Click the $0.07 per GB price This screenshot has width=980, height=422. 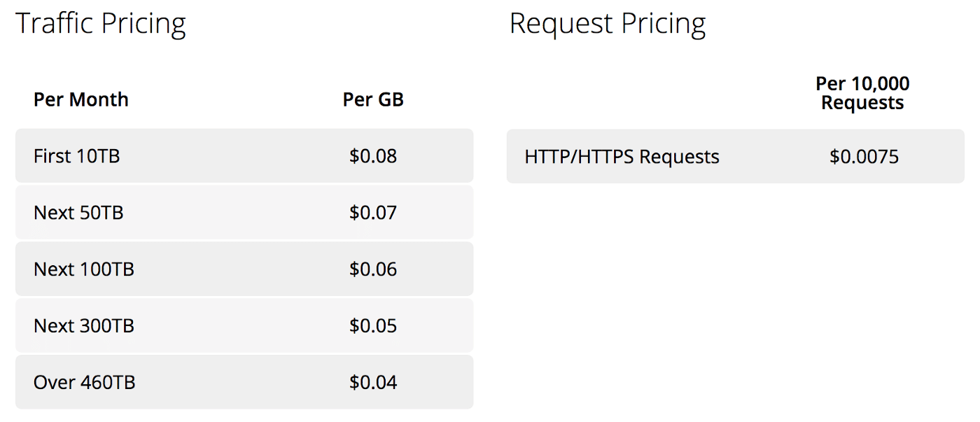[x=373, y=212]
